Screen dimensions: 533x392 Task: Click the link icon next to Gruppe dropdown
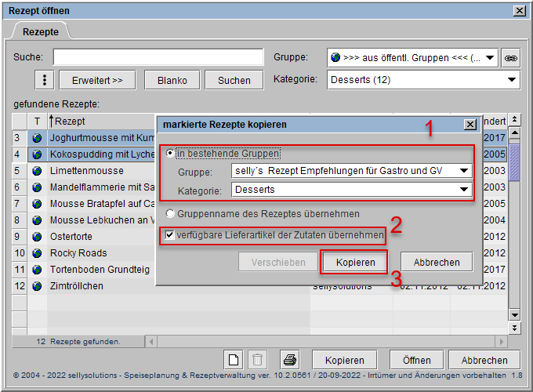(510, 58)
